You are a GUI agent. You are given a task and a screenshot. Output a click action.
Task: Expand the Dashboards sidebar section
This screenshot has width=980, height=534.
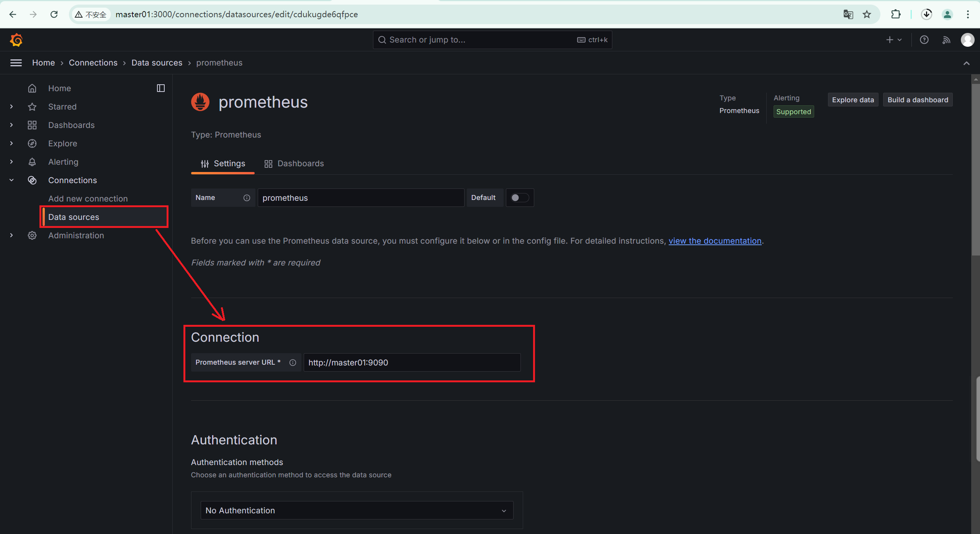(x=11, y=125)
